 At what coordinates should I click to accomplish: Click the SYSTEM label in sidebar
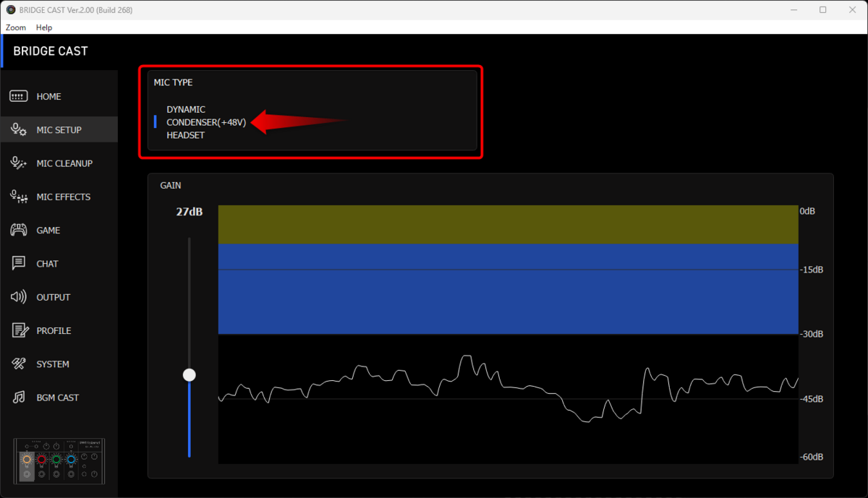click(x=53, y=364)
